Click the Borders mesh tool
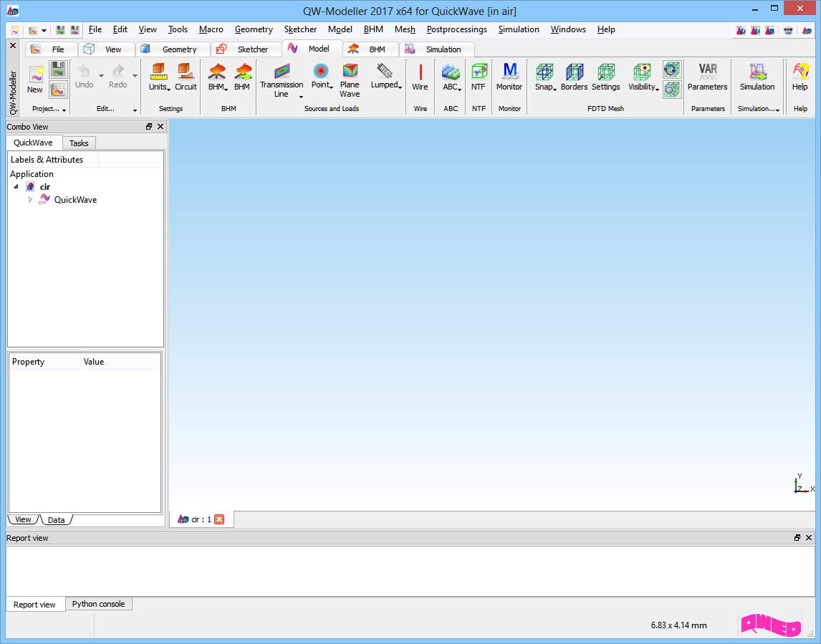The image size is (821, 644). 575,77
